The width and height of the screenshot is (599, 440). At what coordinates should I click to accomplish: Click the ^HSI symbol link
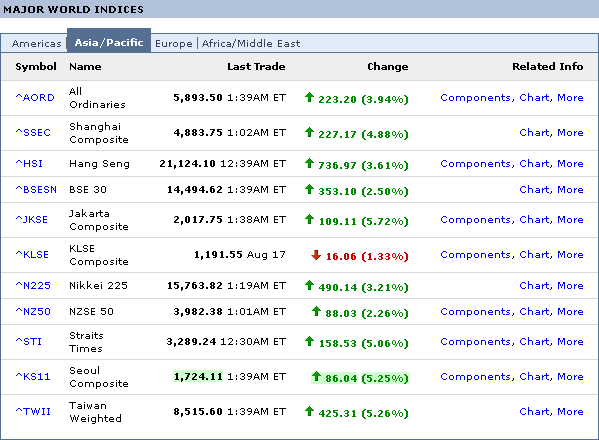[x=29, y=163]
